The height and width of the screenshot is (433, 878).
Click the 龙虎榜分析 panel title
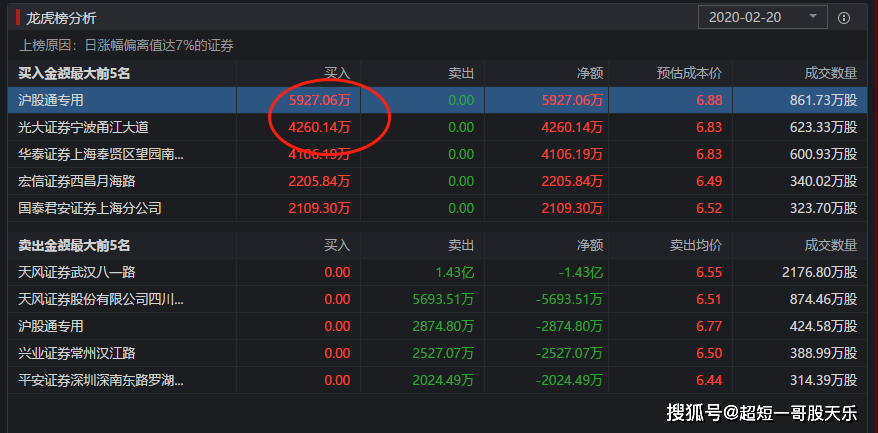point(62,18)
